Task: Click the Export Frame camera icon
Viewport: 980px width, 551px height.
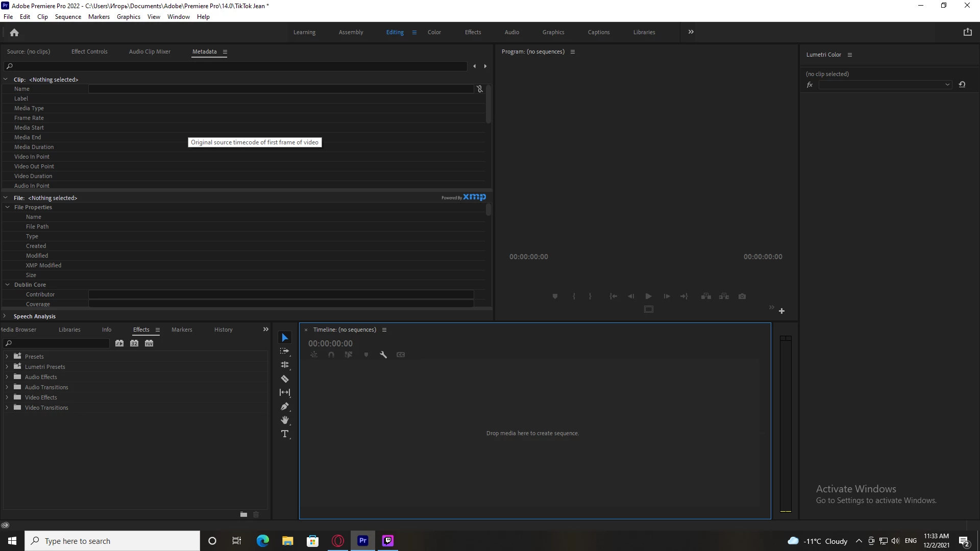Action: 742,296
